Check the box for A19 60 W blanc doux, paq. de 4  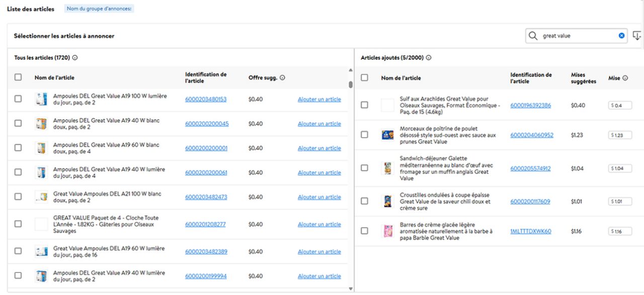[x=18, y=148]
